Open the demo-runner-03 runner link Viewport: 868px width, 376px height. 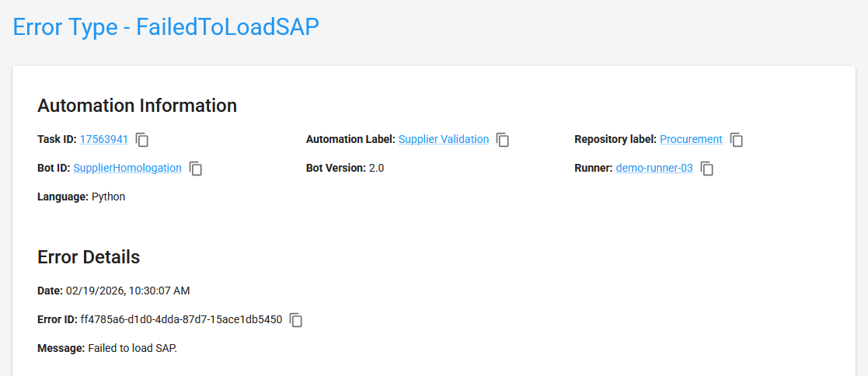654,168
